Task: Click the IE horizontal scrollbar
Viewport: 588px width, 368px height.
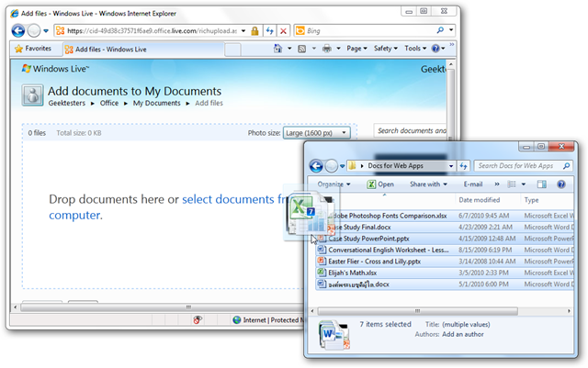Action: click(187, 307)
